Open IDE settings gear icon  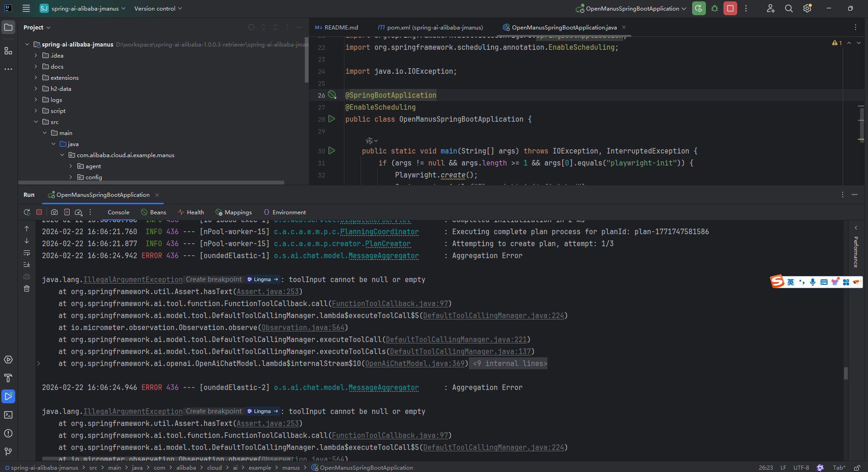point(807,8)
